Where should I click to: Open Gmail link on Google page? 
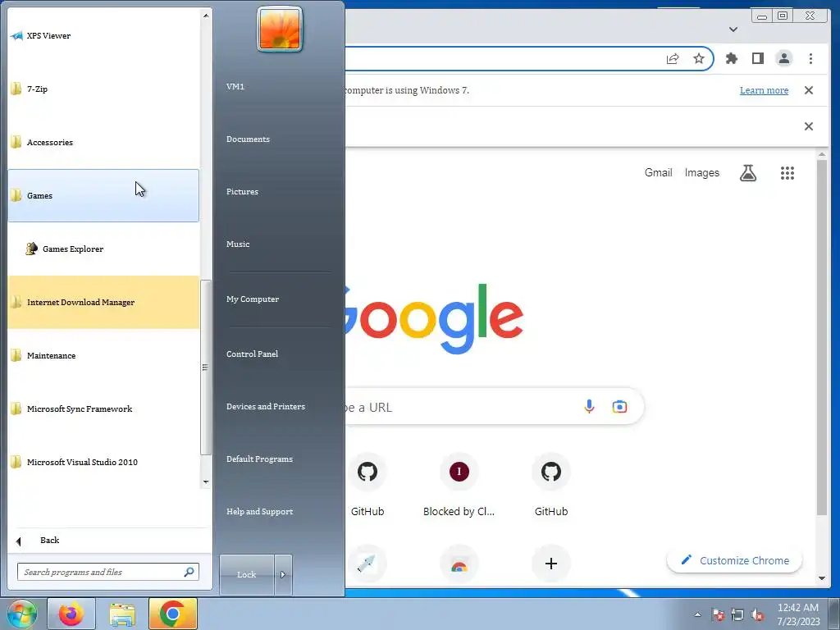(x=659, y=172)
